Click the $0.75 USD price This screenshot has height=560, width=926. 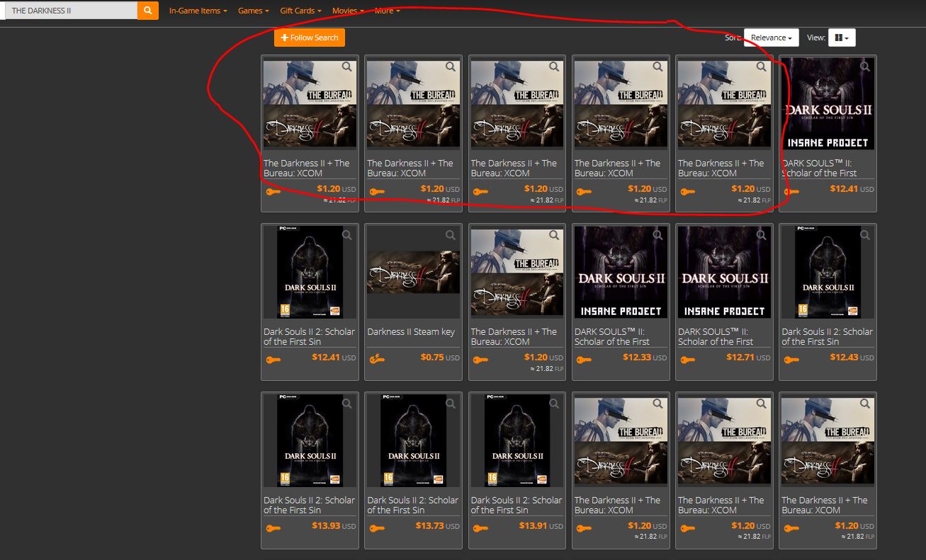(x=440, y=358)
